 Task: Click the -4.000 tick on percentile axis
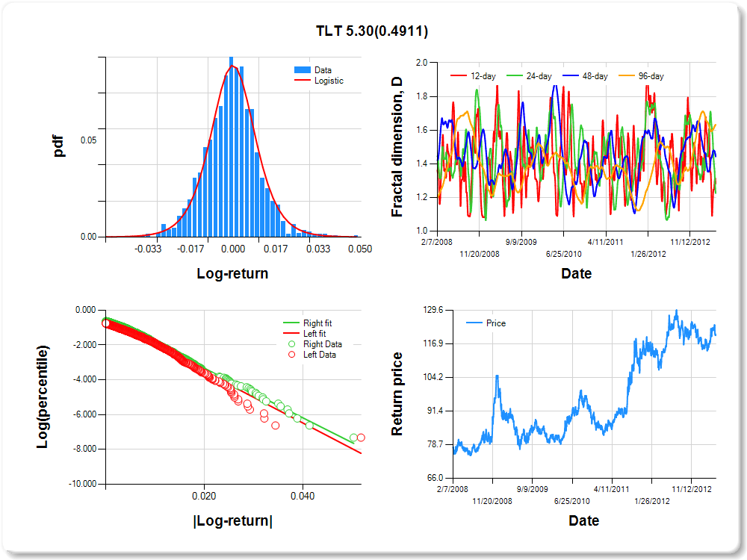(x=84, y=379)
